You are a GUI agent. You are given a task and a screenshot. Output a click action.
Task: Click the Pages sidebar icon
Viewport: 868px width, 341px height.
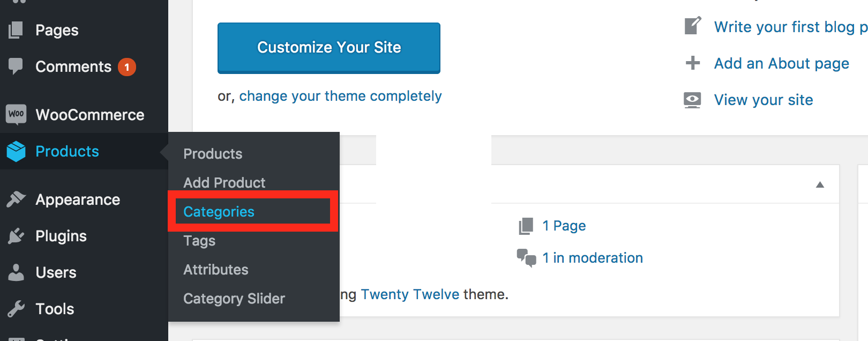(x=16, y=30)
